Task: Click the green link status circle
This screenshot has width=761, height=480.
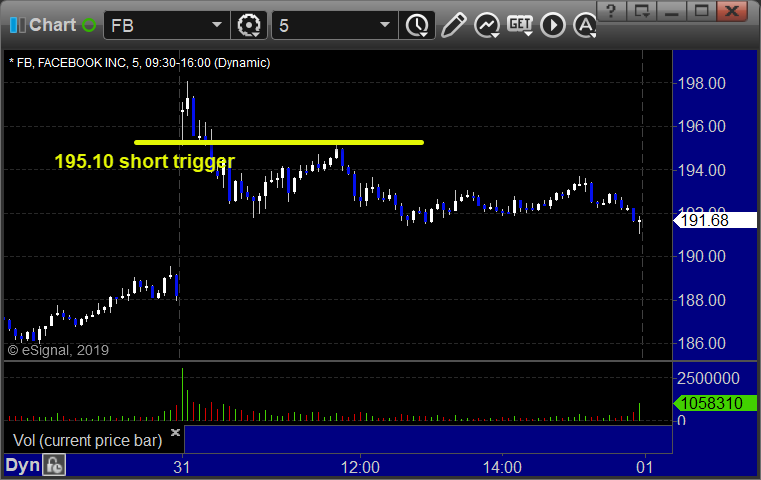Action: pyautogui.click(x=89, y=25)
